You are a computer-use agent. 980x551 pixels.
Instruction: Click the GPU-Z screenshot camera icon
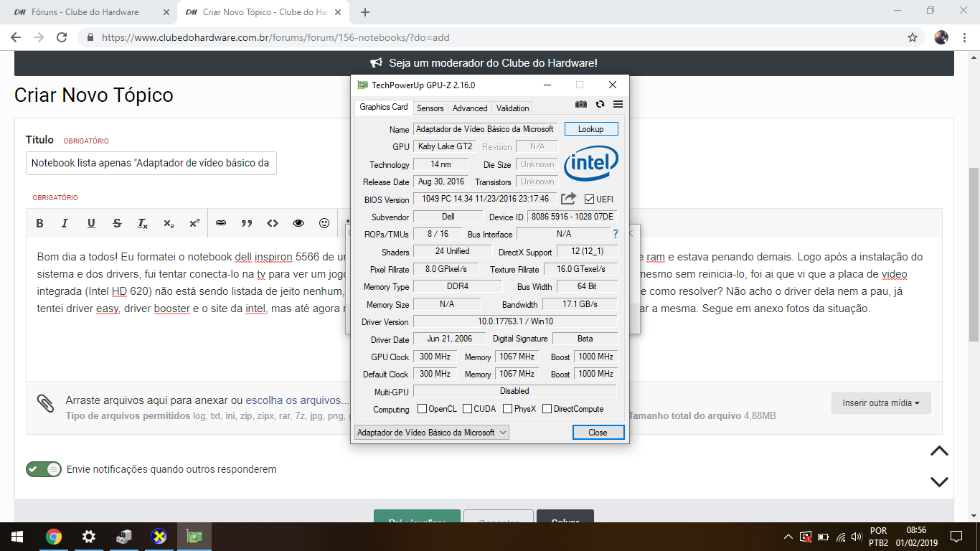click(x=581, y=104)
